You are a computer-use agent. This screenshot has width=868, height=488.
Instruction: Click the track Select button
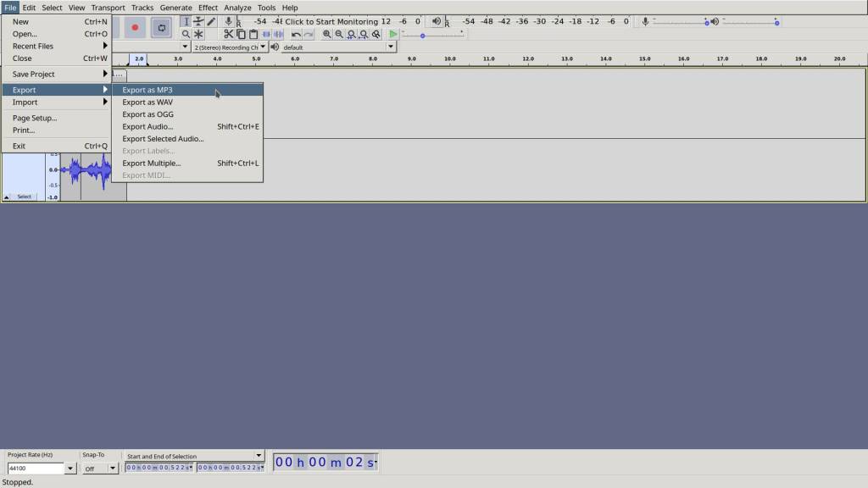[x=24, y=197]
